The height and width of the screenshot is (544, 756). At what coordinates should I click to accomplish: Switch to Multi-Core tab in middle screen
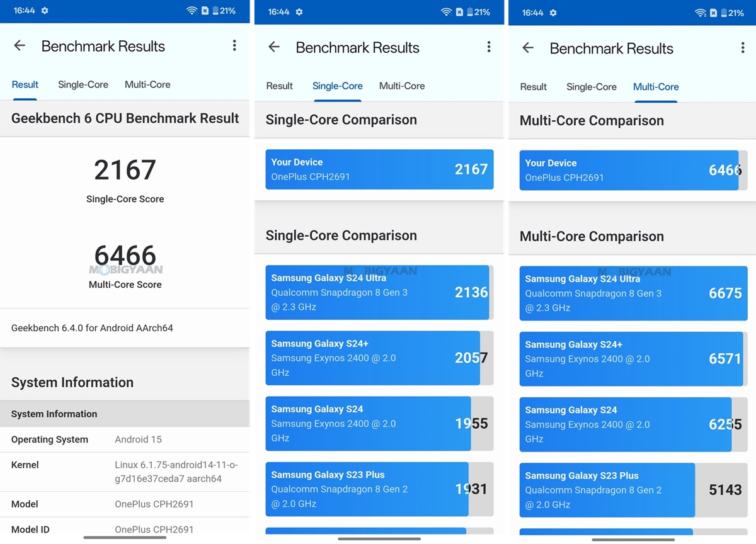coord(402,86)
